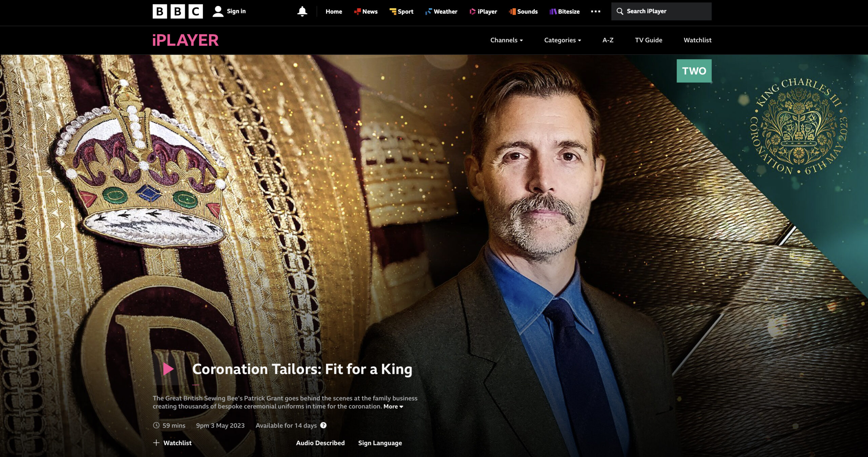This screenshot has width=868, height=457.
Task: Open Watchlist in the iPlayer navigation
Action: coord(697,40)
